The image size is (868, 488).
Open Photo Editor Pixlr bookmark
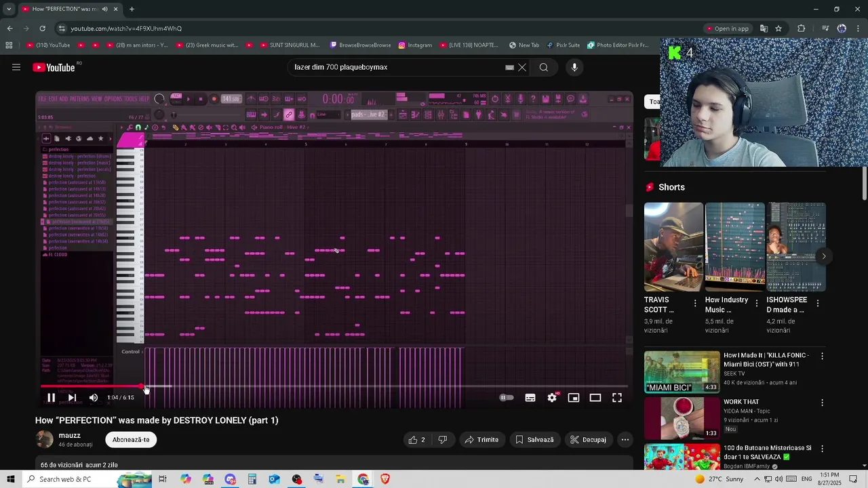click(x=618, y=45)
